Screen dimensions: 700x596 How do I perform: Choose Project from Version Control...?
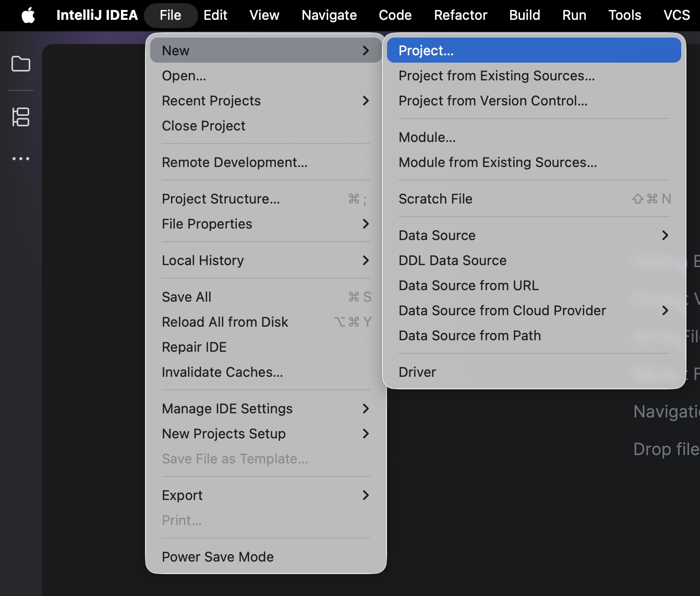(493, 101)
